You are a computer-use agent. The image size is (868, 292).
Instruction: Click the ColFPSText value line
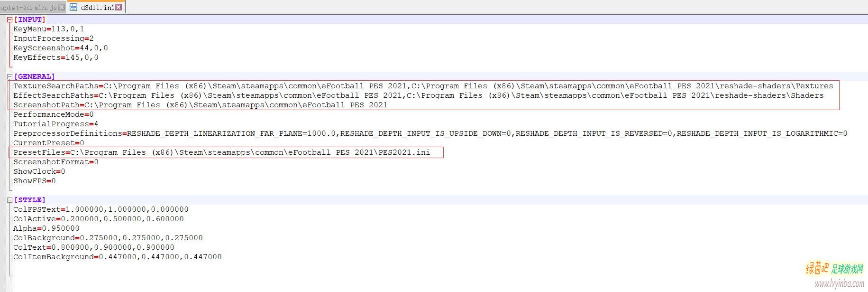click(101, 209)
